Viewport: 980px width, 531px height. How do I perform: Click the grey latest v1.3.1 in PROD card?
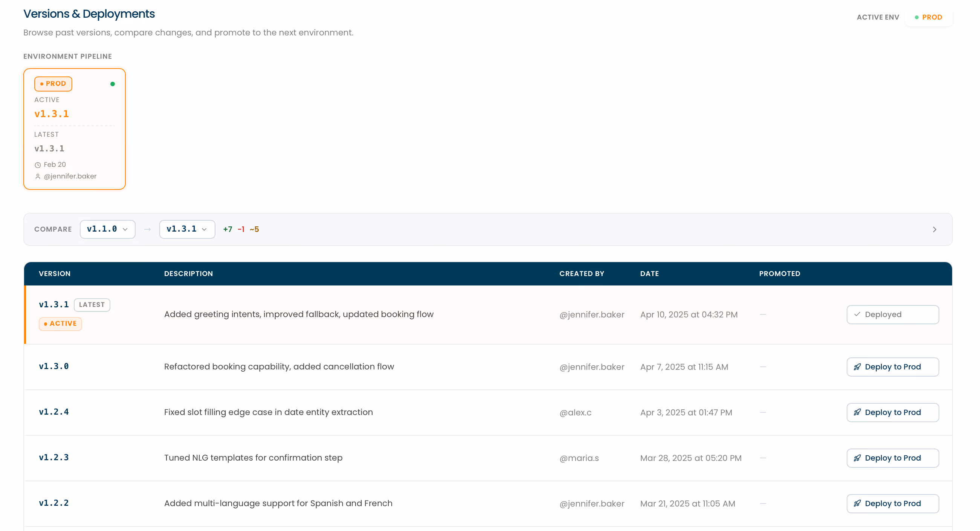pyautogui.click(x=49, y=148)
